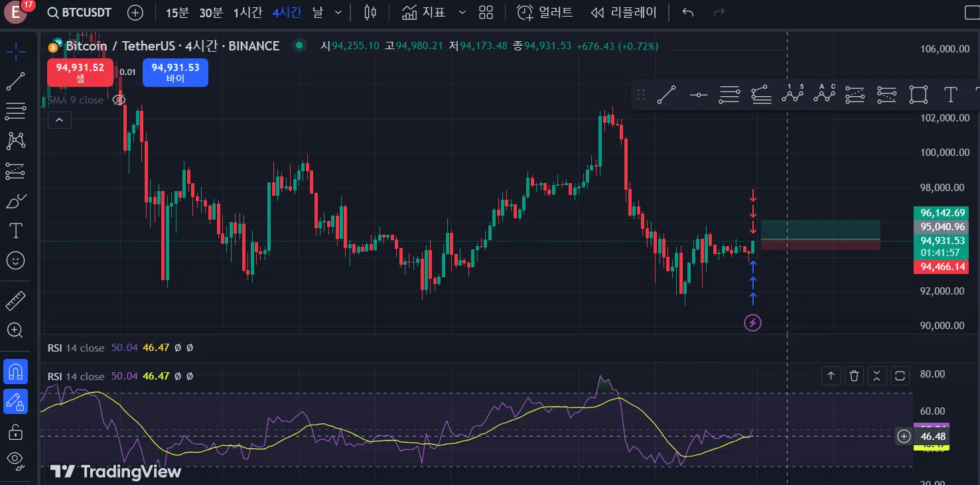Image resolution: width=980 pixels, height=485 pixels.
Task: Add symbol with the plus circle button
Action: pos(135,13)
